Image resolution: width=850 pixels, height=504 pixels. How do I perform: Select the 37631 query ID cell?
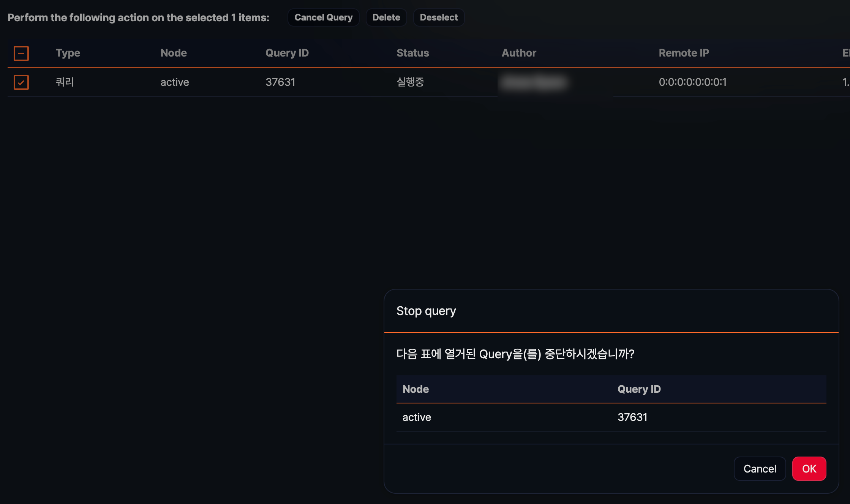[x=280, y=82]
